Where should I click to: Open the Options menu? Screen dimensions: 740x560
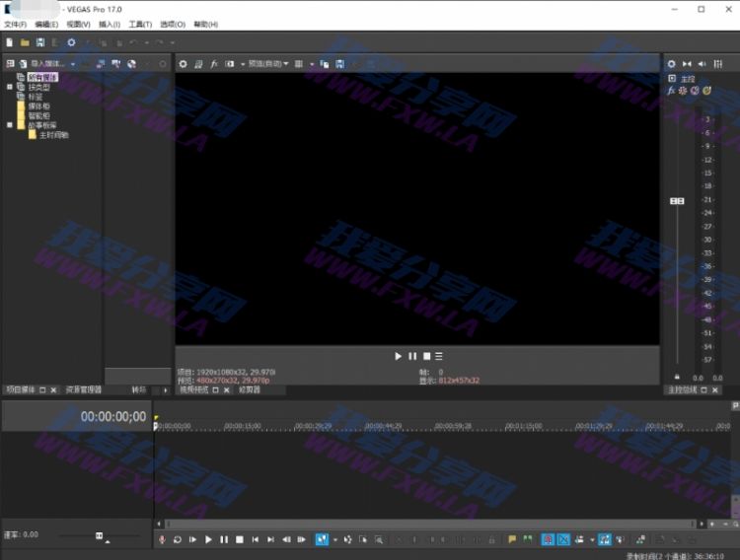pyautogui.click(x=173, y=24)
